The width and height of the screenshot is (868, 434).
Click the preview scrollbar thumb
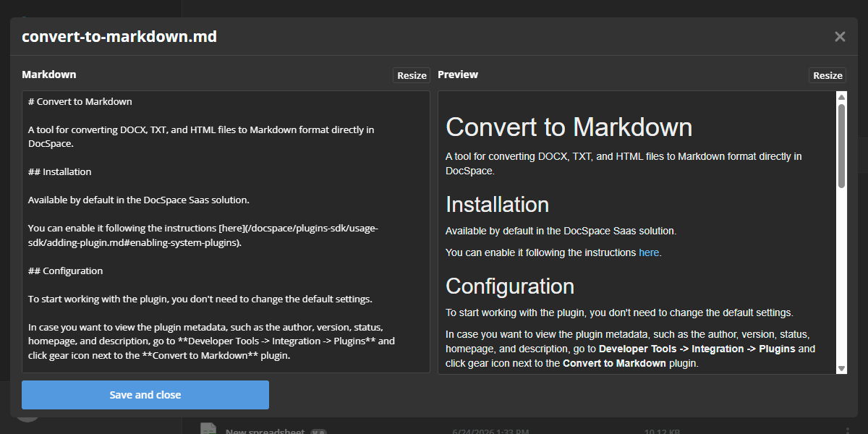pyautogui.click(x=841, y=146)
